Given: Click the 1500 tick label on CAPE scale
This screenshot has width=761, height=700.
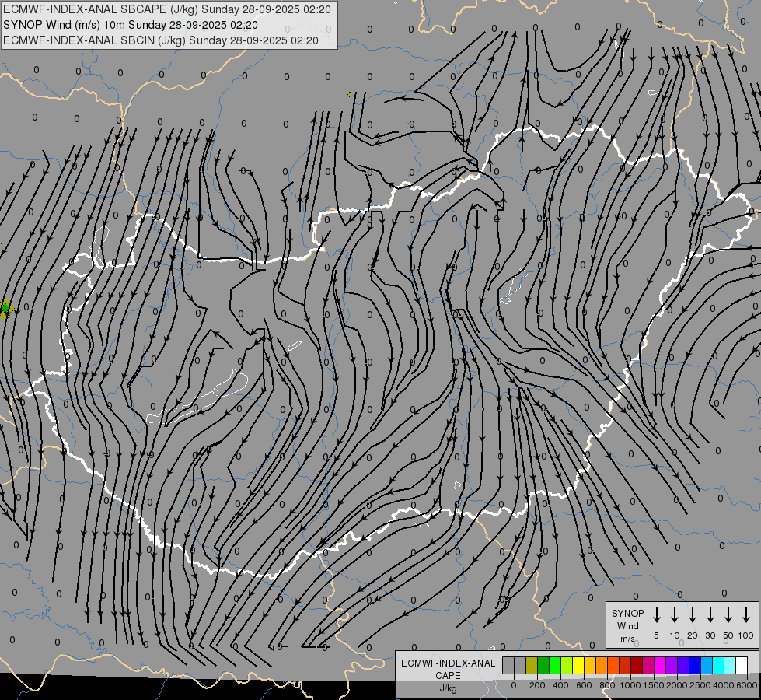Looking at the screenshot, I should 654,685.
